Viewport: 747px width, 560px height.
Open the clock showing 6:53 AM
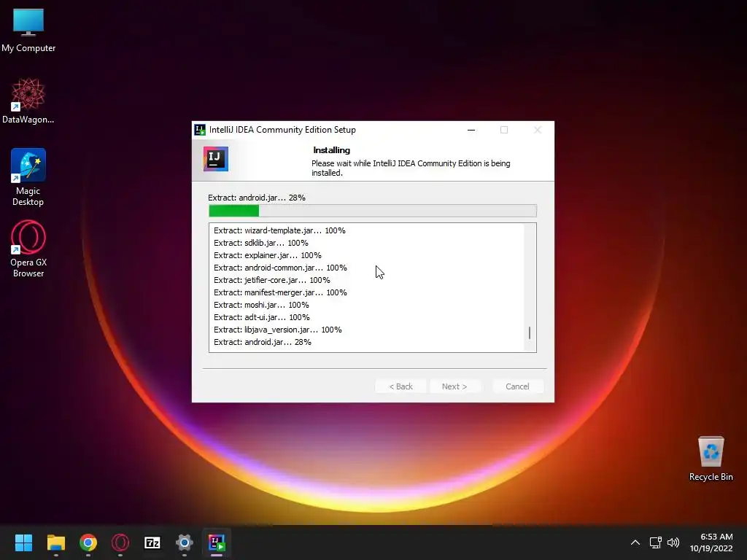[711, 542]
